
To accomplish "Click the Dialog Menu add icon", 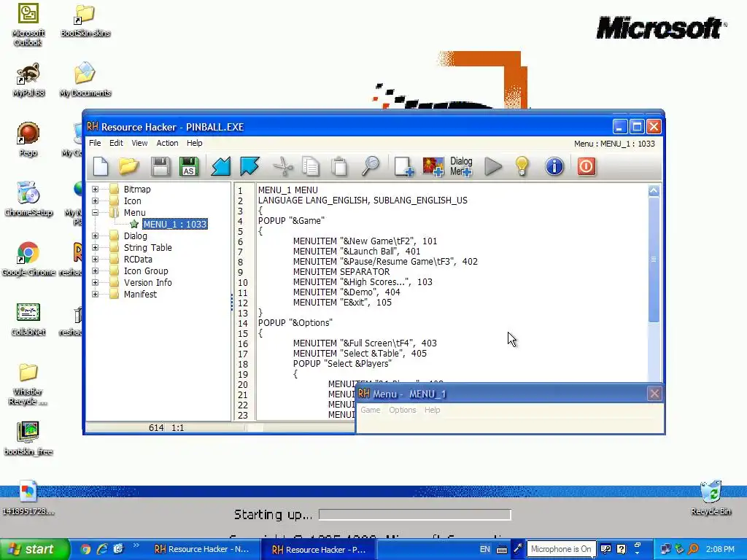I will click(x=461, y=167).
